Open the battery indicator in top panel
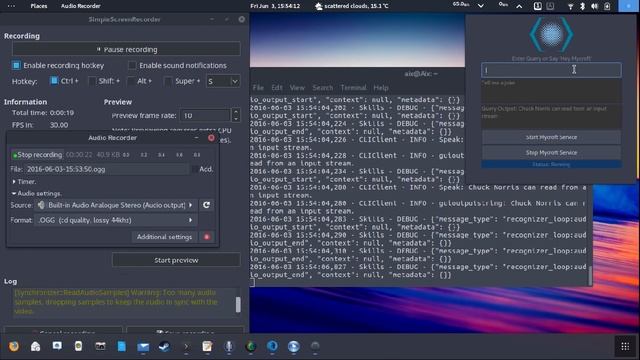This screenshot has height=360, width=640. tap(607, 6)
